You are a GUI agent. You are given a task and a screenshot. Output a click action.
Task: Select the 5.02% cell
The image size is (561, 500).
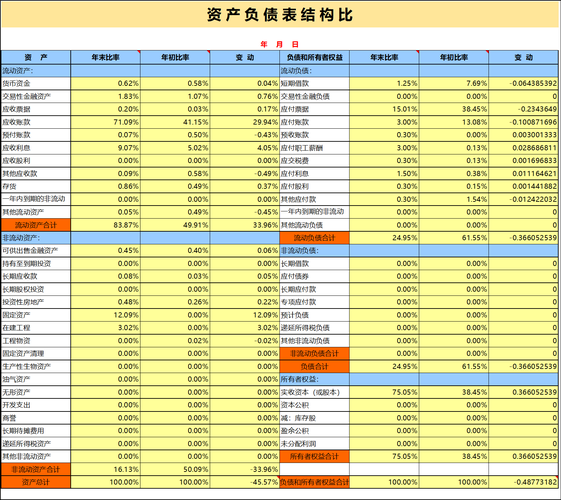175,148
